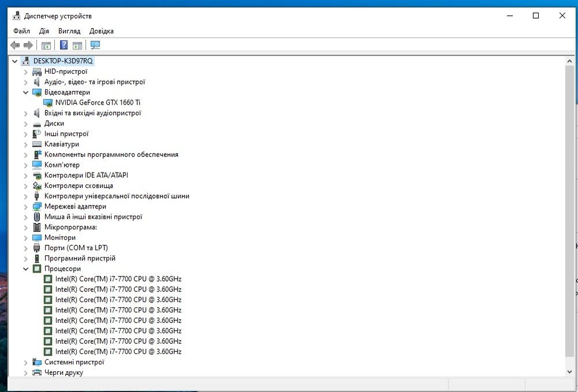The height and width of the screenshot is (392, 578).
Task: Click the Інші пристрої unknown device icon
Action: click(37, 134)
